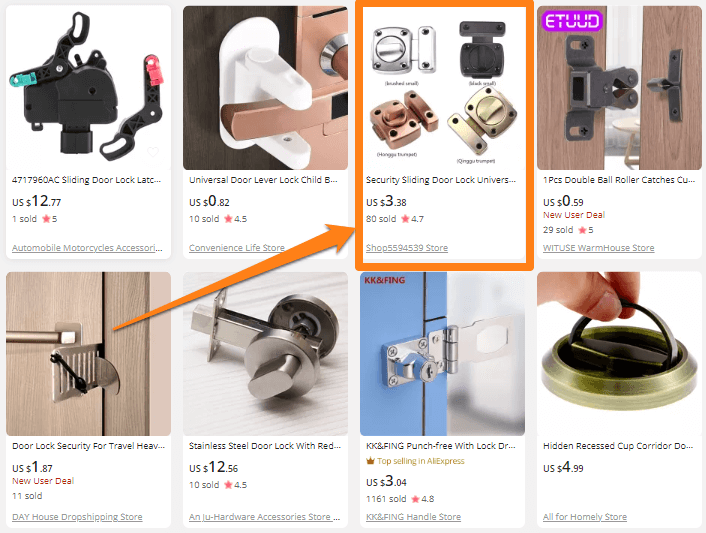This screenshot has width=706, height=533.
Task: Click the faint heart wishlist icon on sliding door latch image
Action: pyautogui.click(x=153, y=152)
